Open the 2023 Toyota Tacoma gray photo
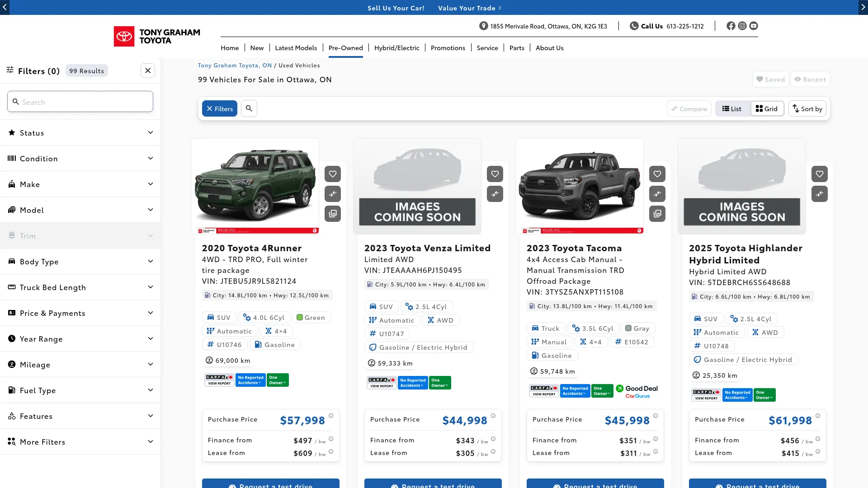Viewport: 868px width, 488px height. coord(580,186)
